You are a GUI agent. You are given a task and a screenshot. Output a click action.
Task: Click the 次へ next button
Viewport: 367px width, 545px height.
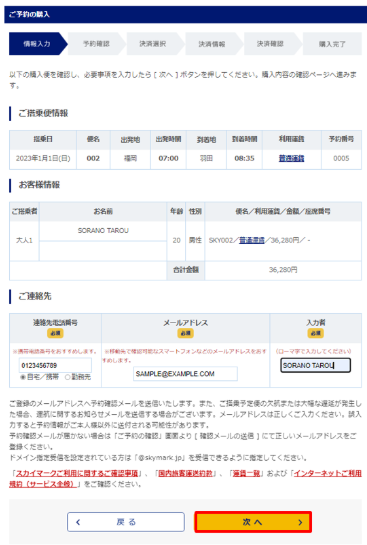(x=253, y=522)
